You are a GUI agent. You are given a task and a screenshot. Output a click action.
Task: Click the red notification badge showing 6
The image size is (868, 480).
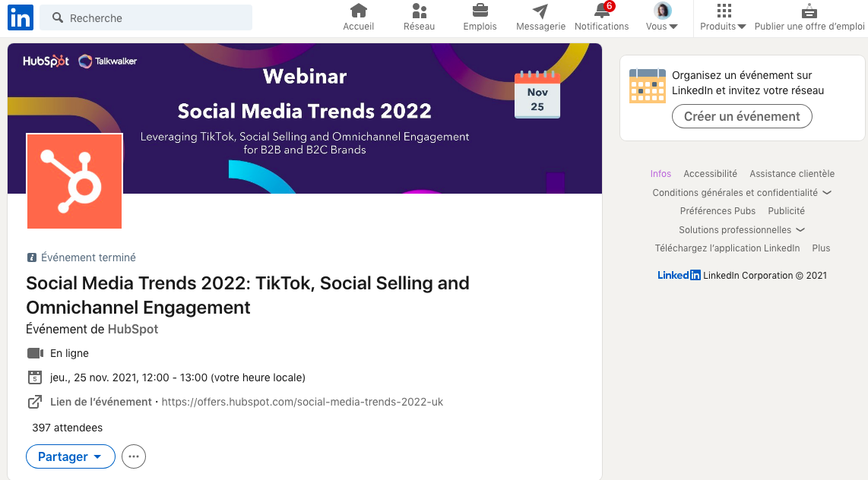pyautogui.click(x=610, y=6)
